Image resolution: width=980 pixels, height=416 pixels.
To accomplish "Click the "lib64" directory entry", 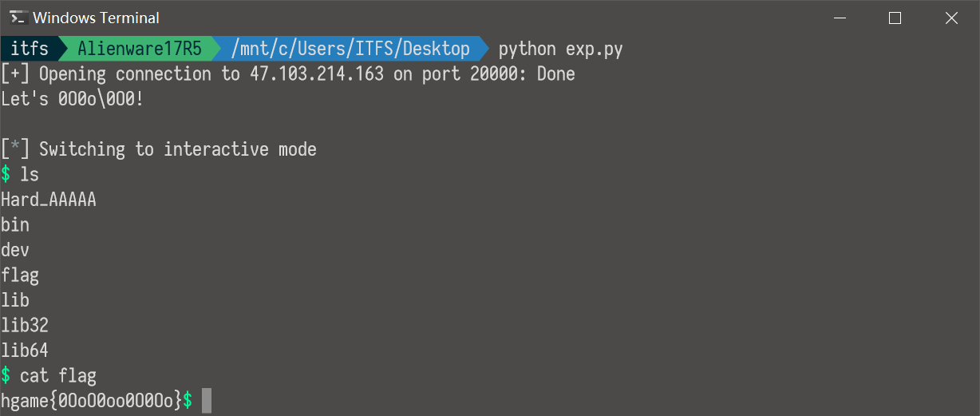I will tap(25, 350).
